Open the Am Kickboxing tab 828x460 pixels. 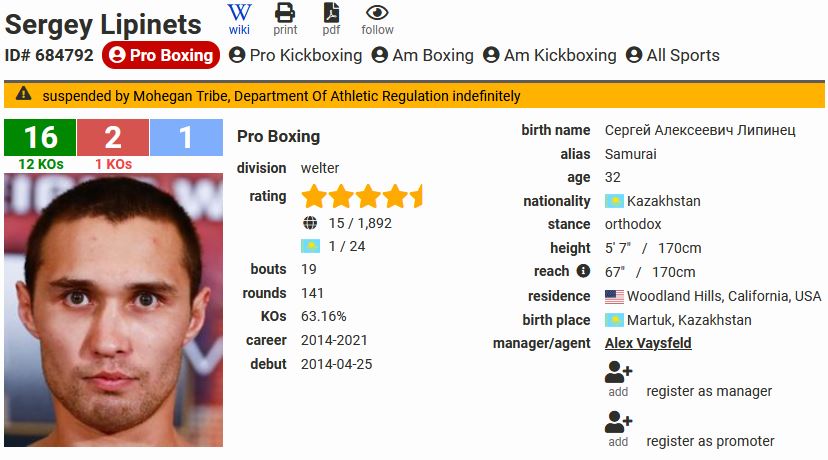[549, 55]
